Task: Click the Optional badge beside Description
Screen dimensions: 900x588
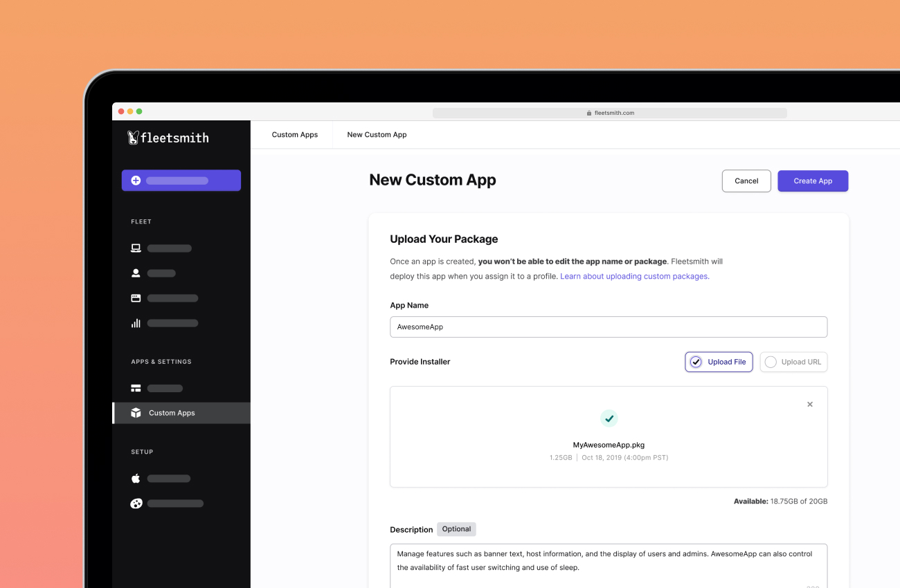Action: tap(456, 529)
